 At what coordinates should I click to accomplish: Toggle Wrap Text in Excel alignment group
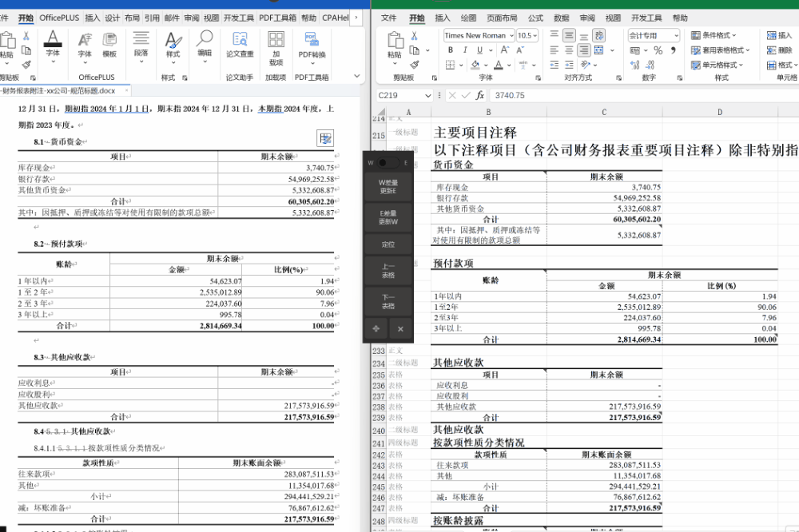[599, 35]
